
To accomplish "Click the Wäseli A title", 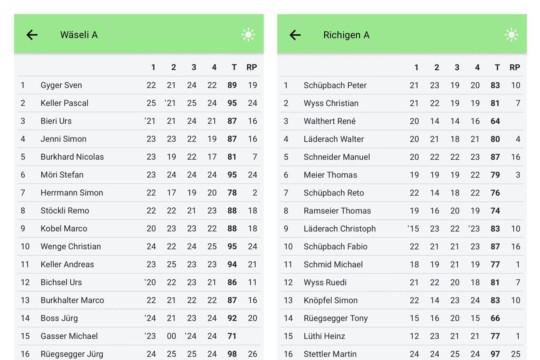I will [x=79, y=35].
